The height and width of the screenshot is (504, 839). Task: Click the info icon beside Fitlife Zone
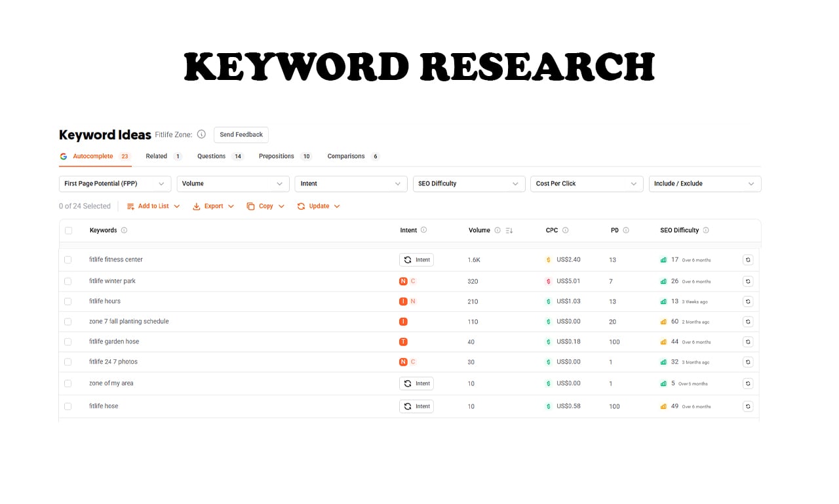point(201,134)
